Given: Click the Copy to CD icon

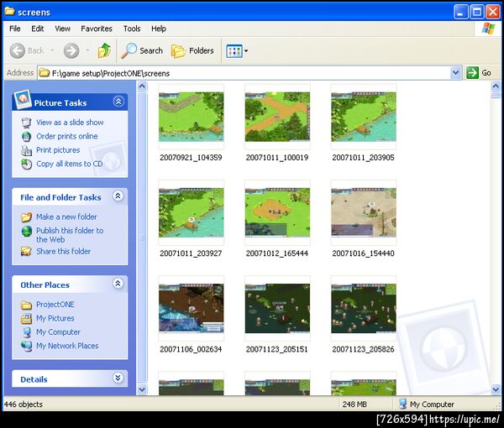Looking at the screenshot, I should [x=26, y=164].
